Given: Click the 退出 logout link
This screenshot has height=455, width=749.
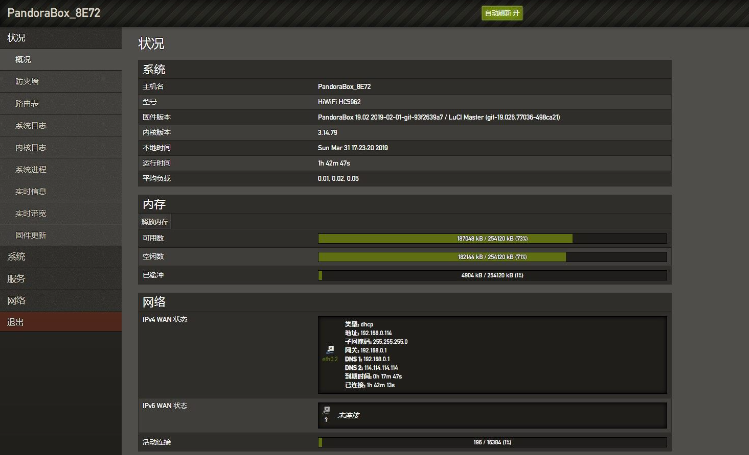Looking at the screenshot, I should point(16,322).
